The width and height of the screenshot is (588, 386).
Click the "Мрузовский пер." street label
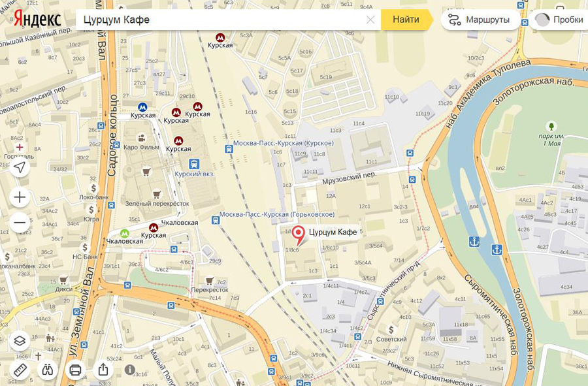[x=349, y=178]
